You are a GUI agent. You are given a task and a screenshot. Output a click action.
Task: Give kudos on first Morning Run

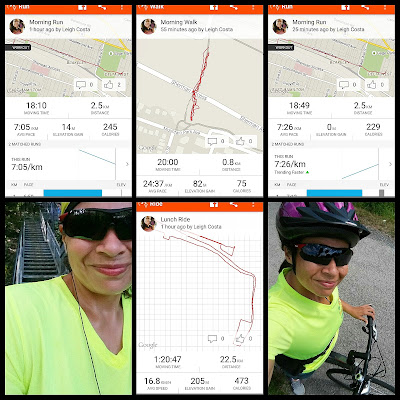click(x=109, y=85)
